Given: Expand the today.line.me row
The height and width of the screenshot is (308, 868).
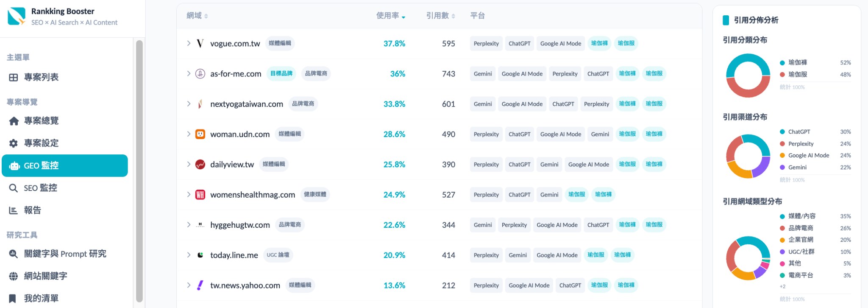Looking at the screenshot, I should (x=189, y=255).
